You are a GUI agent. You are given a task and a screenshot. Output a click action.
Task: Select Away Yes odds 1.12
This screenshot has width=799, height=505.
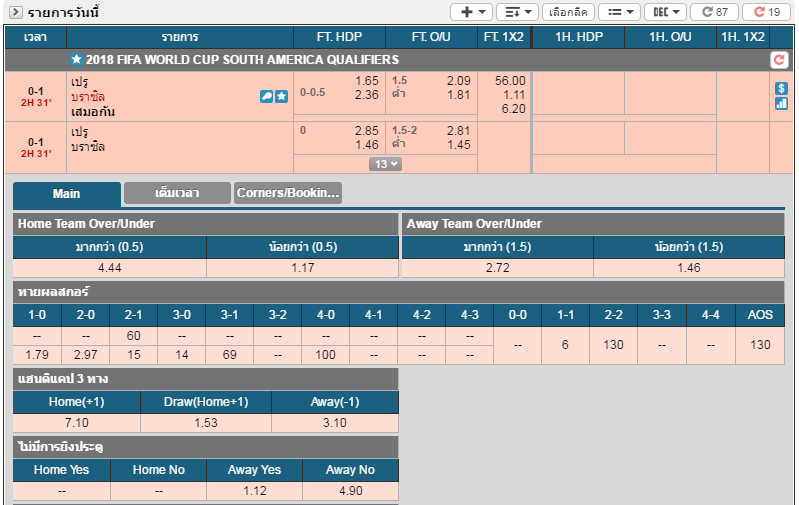tap(254, 491)
